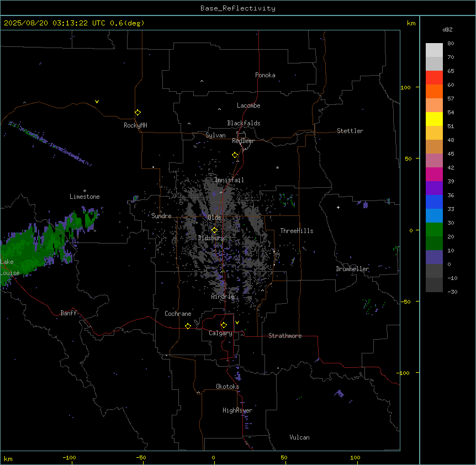Pick the purple 36-39 dBZ legend swatch

434,188
